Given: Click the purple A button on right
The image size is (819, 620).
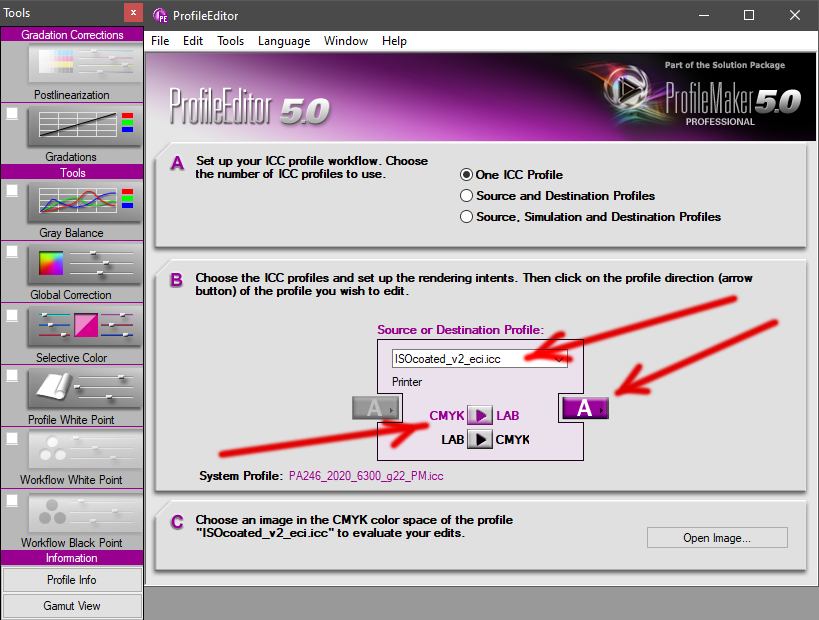Looking at the screenshot, I should coord(586,408).
